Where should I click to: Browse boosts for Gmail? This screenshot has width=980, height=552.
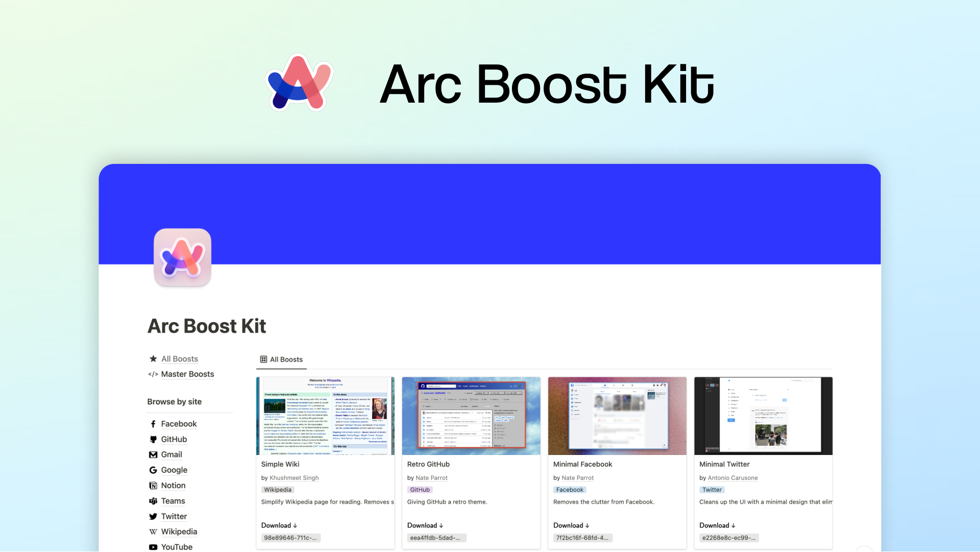click(171, 454)
